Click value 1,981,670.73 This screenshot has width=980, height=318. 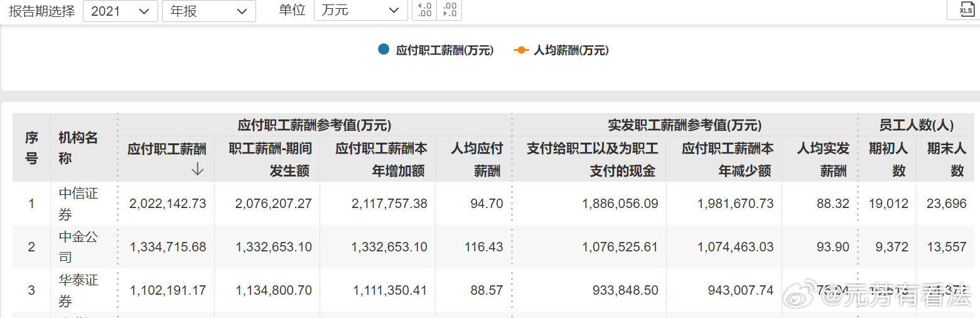coord(736,204)
